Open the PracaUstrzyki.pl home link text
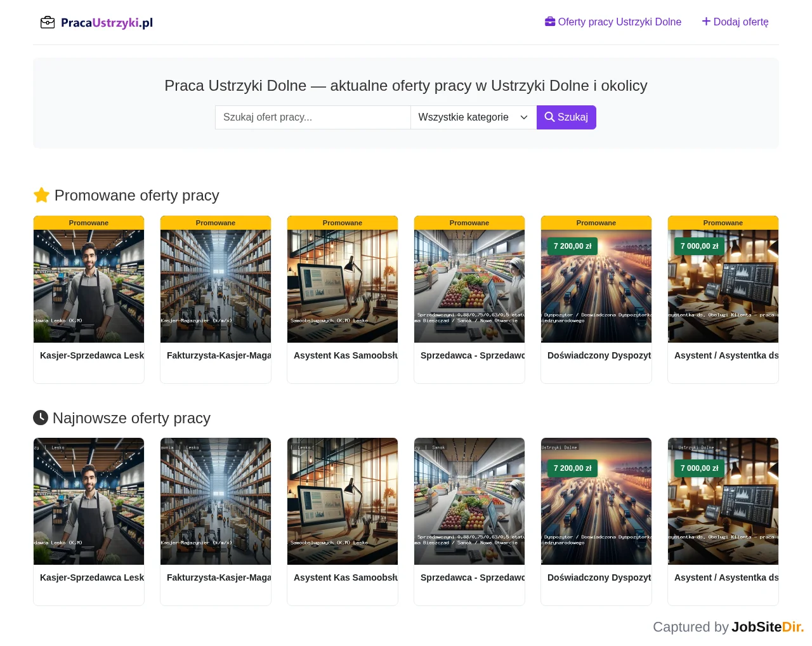 tap(107, 23)
